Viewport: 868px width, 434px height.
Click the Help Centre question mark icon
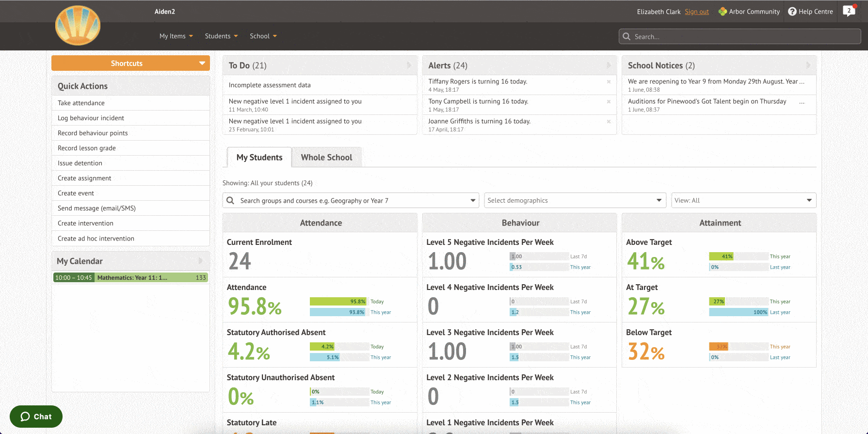pos(792,12)
